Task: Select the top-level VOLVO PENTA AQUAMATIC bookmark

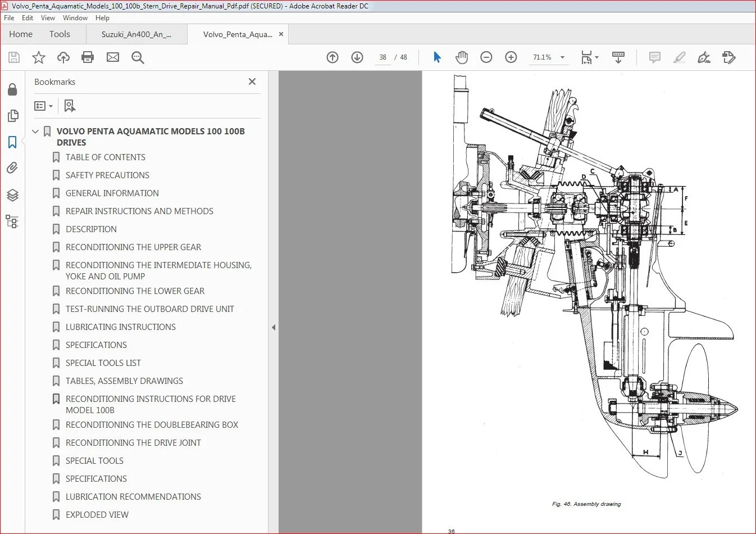Action: point(151,137)
